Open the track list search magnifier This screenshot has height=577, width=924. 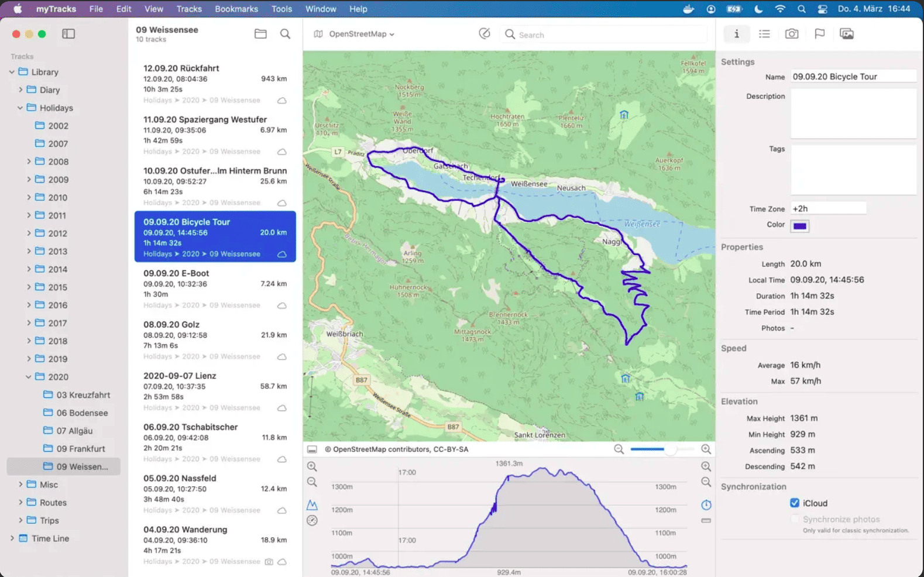coord(285,34)
